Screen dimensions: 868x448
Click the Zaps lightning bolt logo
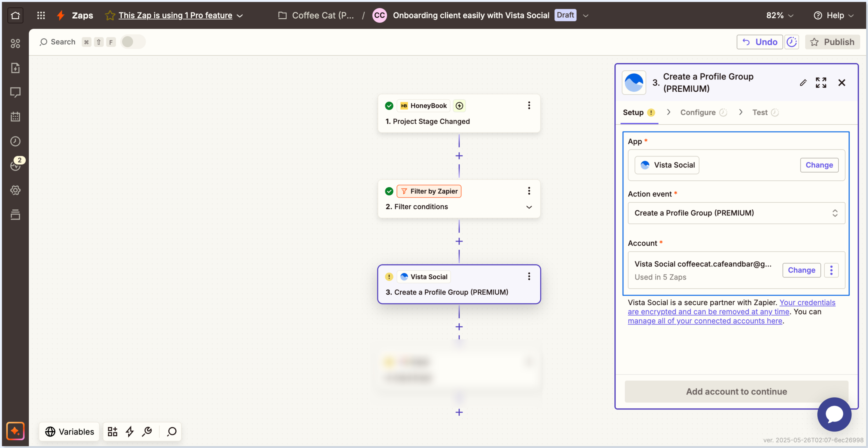(61, 15)
